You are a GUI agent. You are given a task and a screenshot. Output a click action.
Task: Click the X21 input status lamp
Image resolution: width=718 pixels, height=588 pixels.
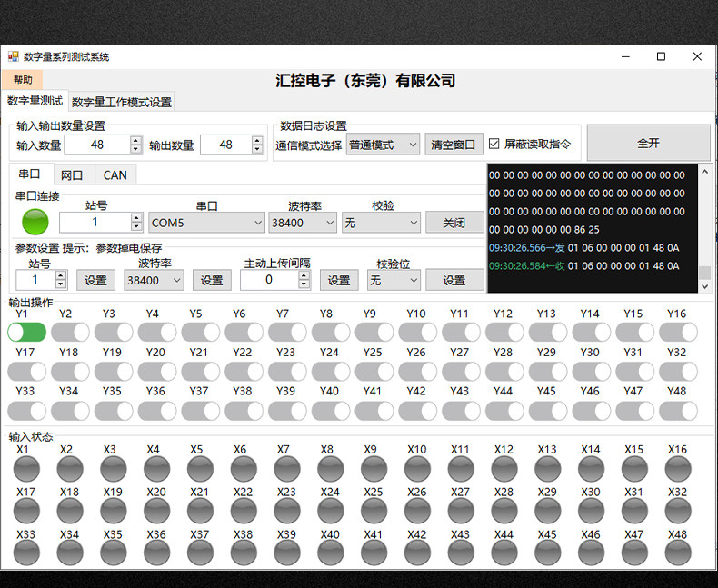(x=201, y=511)
